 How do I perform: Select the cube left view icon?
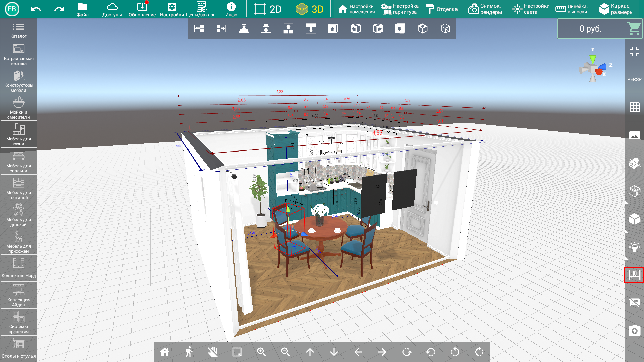point(356,28)
